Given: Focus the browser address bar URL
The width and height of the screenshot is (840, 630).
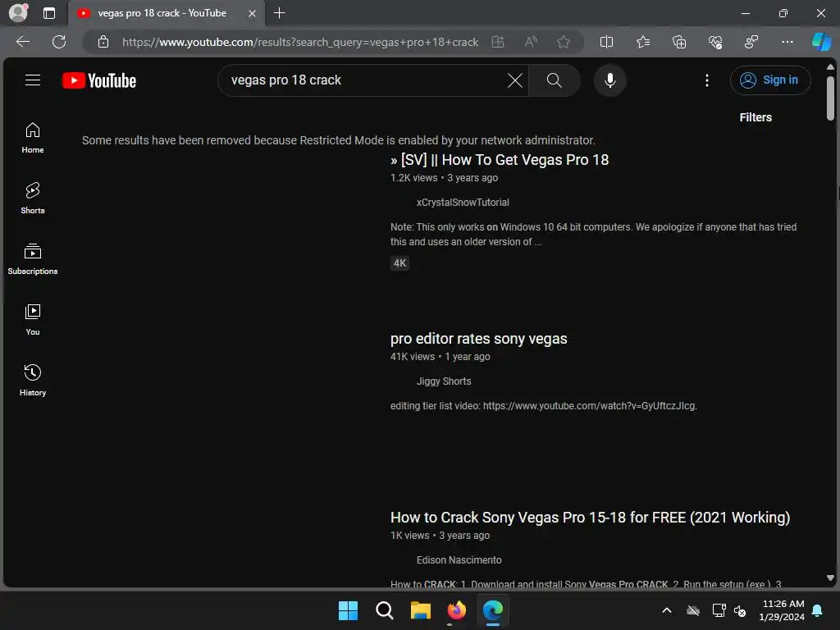Looking at the screenshot, I should pos(300,42).
